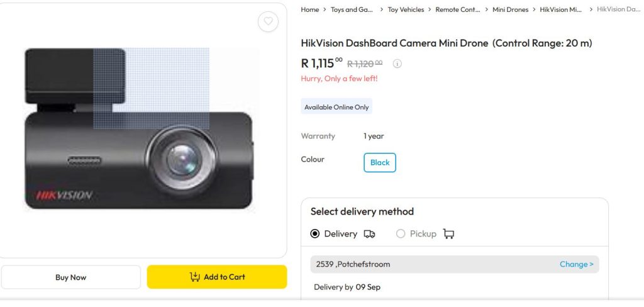Click the Available Online Only badge
Viewport: 644px width, 307px height.
click(x=336, y=107)
